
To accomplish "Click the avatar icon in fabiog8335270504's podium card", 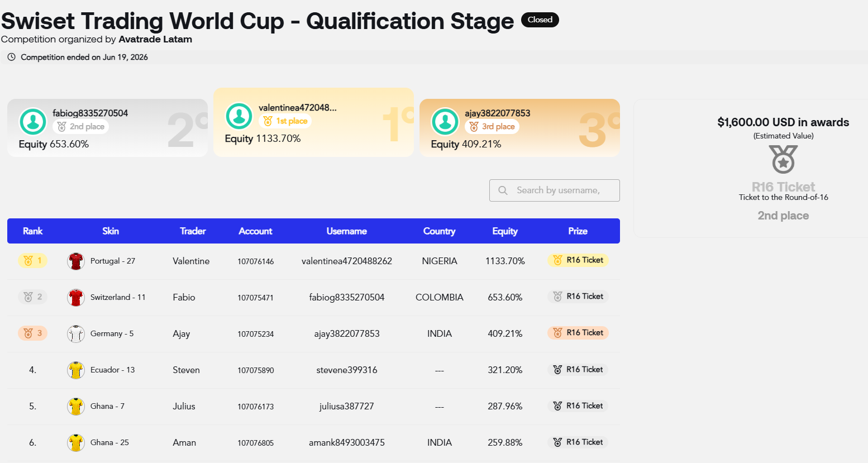I will click(x=33, y=122).
